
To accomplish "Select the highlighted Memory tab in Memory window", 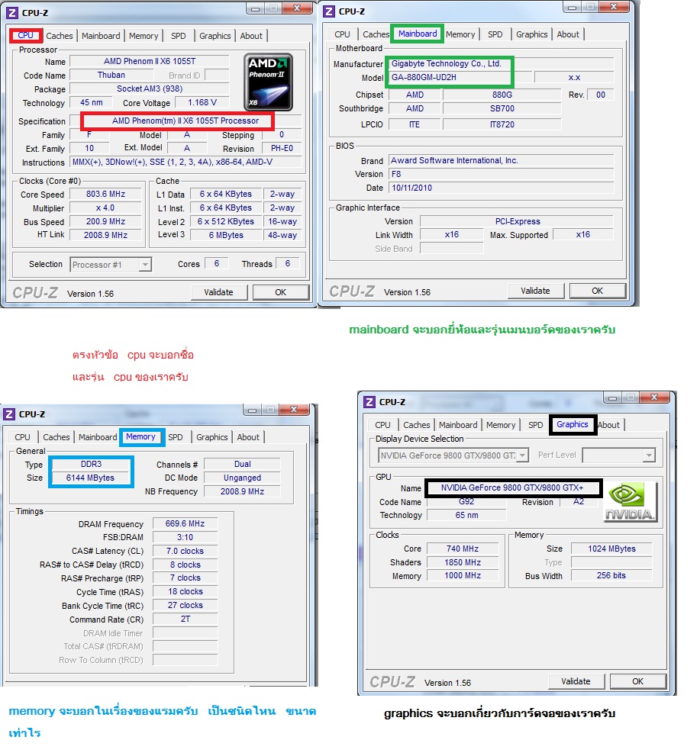I will click(140, 437).
